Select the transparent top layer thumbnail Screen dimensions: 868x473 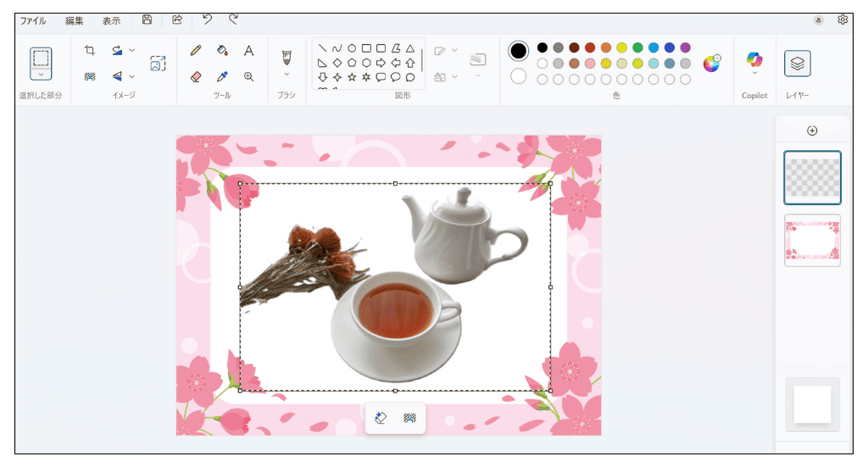click(x=812, y=178)
